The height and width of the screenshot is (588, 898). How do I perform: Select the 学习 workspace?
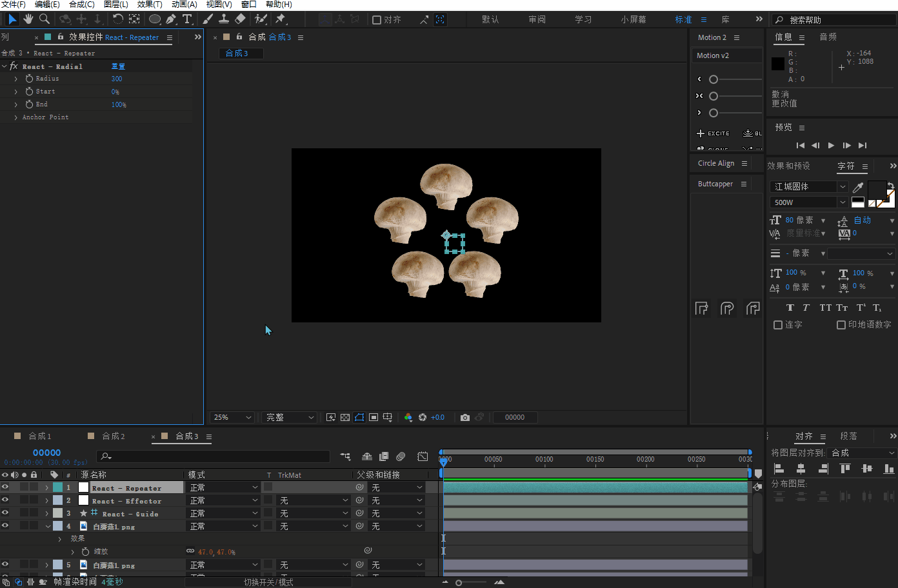[583, 20]
